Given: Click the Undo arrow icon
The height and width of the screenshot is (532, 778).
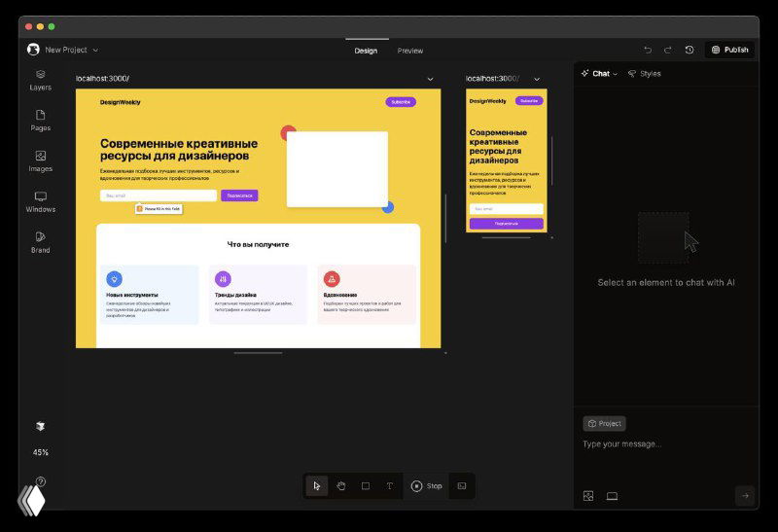Looking at the screenshot, I should pyautogui.click(x=648, y=50).
